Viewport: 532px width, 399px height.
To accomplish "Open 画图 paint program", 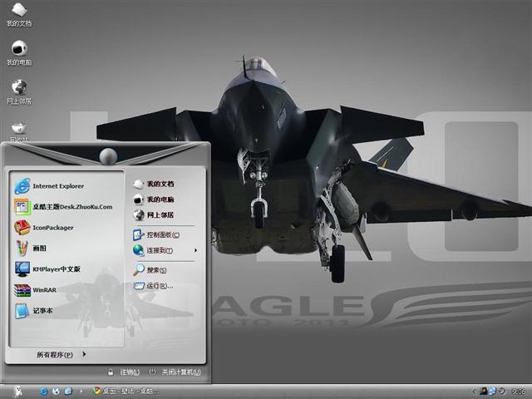I will tap(30, 248).
